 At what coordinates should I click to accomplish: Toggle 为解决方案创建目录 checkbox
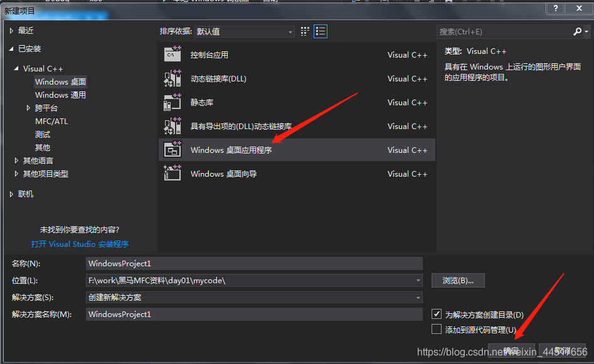click(x=437, y=314)
